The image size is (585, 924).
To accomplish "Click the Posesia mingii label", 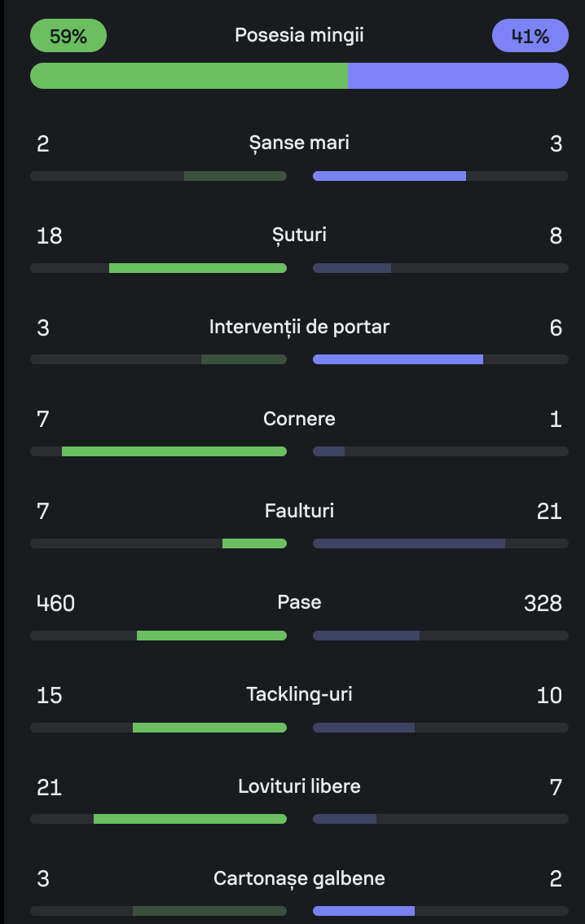I will pos(299,35).
